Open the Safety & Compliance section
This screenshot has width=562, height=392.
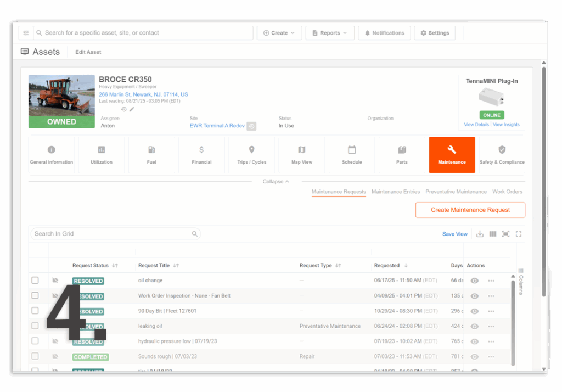502,155
